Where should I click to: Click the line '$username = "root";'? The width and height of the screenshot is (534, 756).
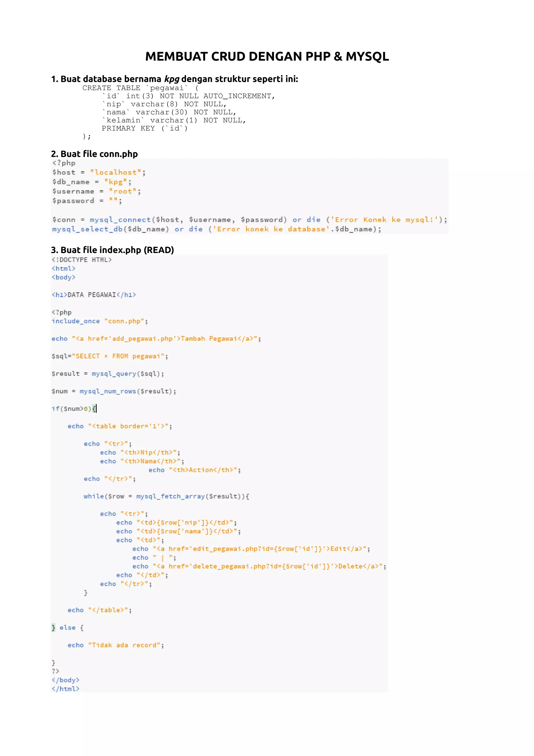pos(96,191)
